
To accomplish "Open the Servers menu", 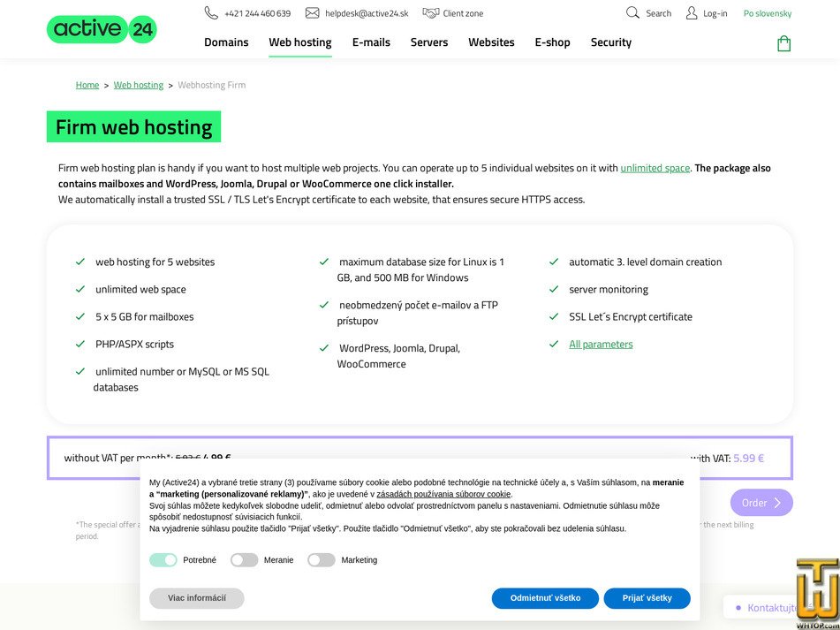I will click(x=429, y=42).
